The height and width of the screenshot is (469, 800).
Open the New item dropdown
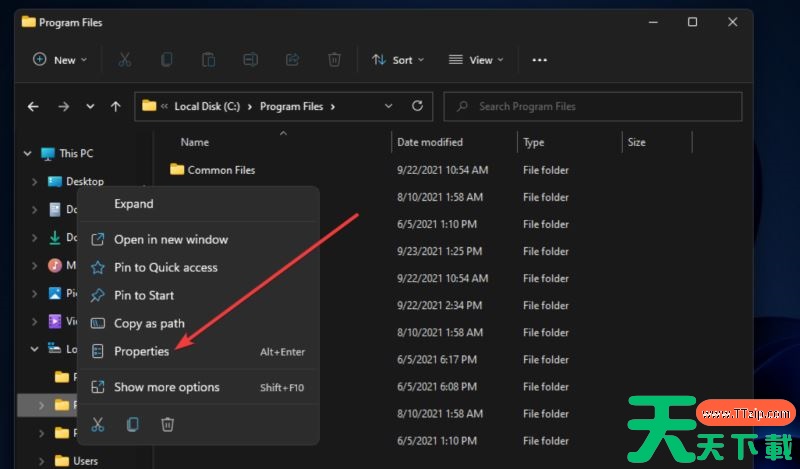tap(60, 60)
